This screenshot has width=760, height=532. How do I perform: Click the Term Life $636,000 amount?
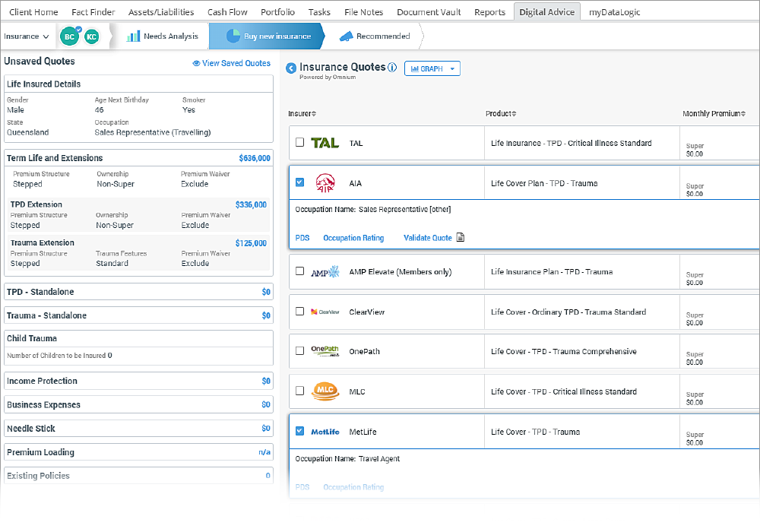pyautogui.click(x=255, y=158)
